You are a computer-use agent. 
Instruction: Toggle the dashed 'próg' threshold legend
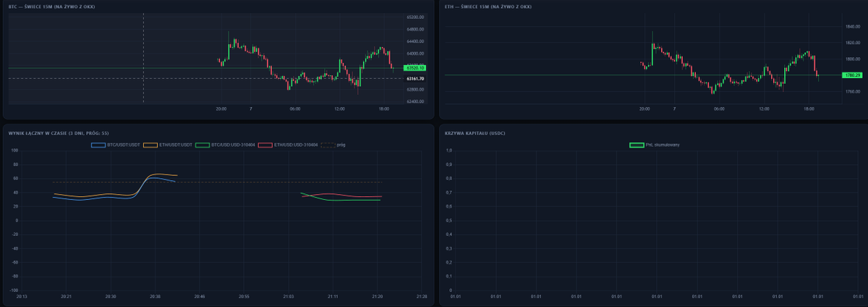[x=333, y=145]
